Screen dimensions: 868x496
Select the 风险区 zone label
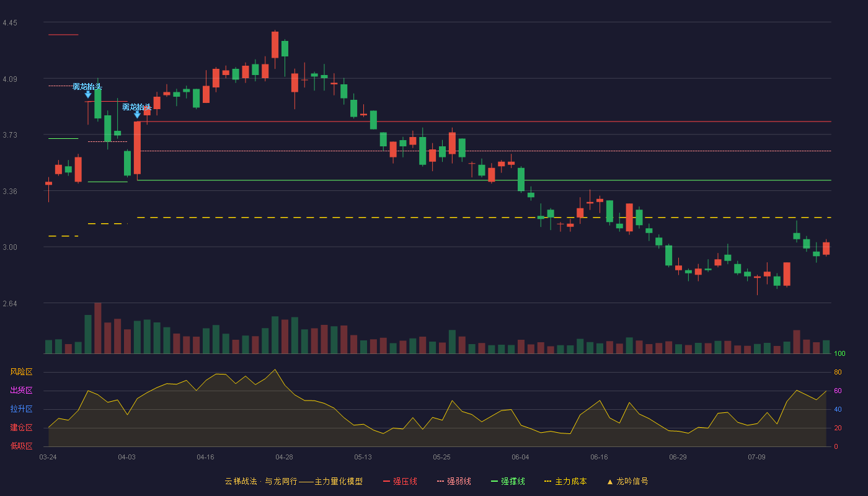[21, 372]
